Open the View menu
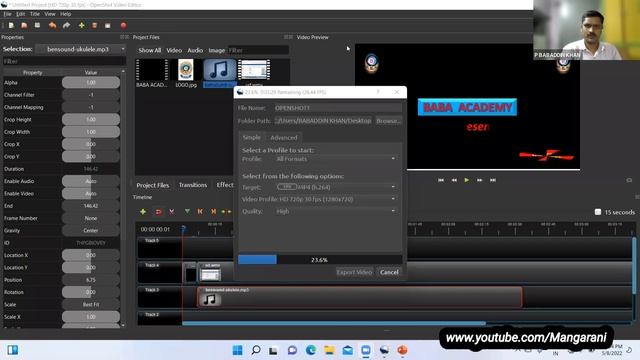640x360 pixels. click(50, 14)
